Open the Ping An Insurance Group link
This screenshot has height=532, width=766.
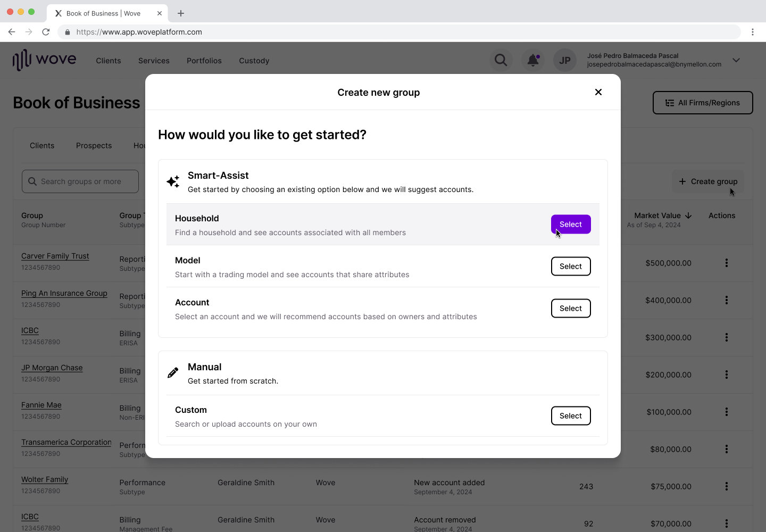tap(64, 293)
